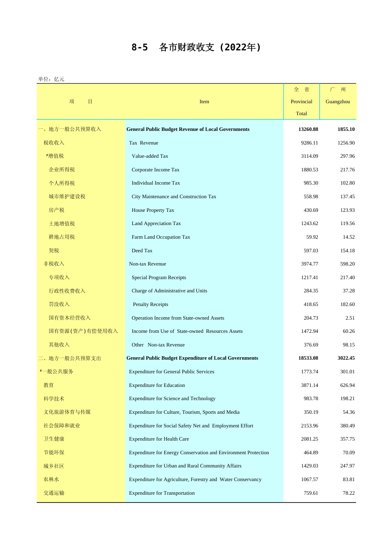392x555 pixels.
Task: Select the "Tax Revenue" row label
Action: tap(144, 143)
